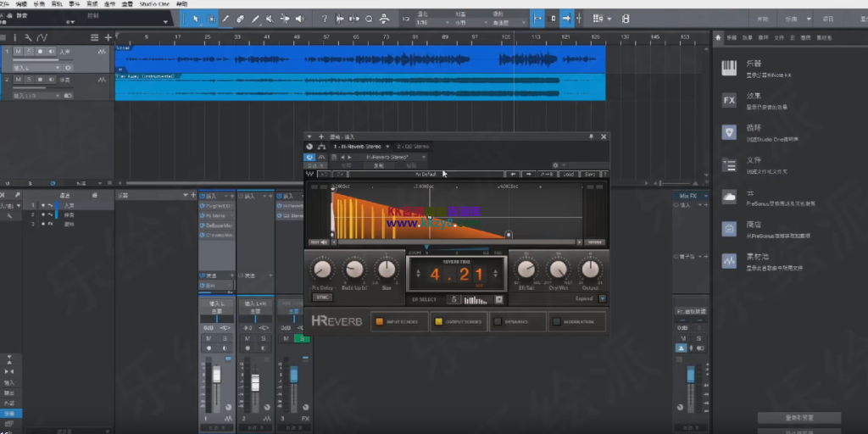Mute mixer channel 2

coord(248,338)
